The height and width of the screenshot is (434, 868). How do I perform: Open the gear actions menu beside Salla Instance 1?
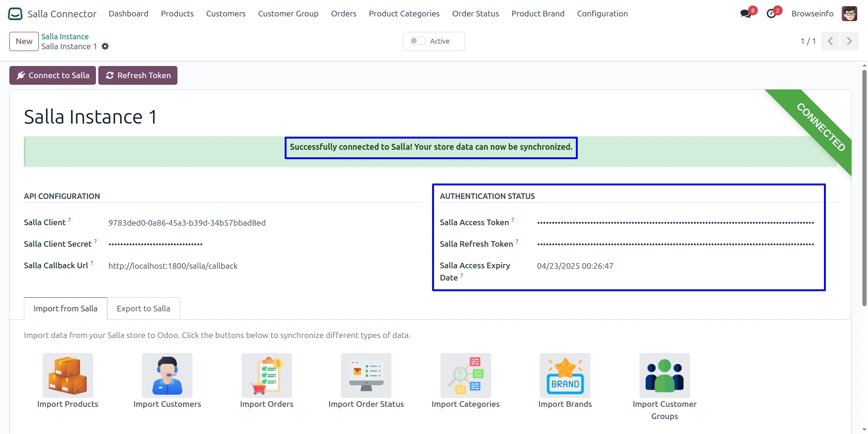pyautogui.click(x=105, y=46)
